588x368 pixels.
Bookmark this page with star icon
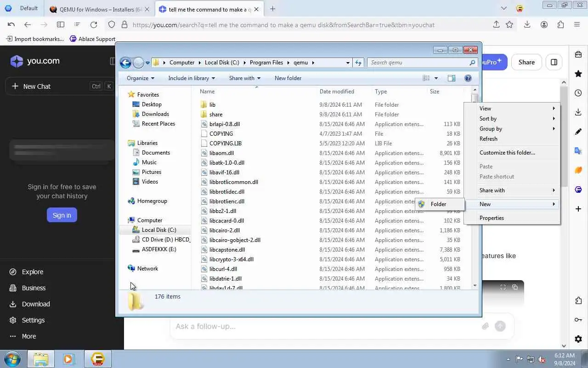click(509, 25)
